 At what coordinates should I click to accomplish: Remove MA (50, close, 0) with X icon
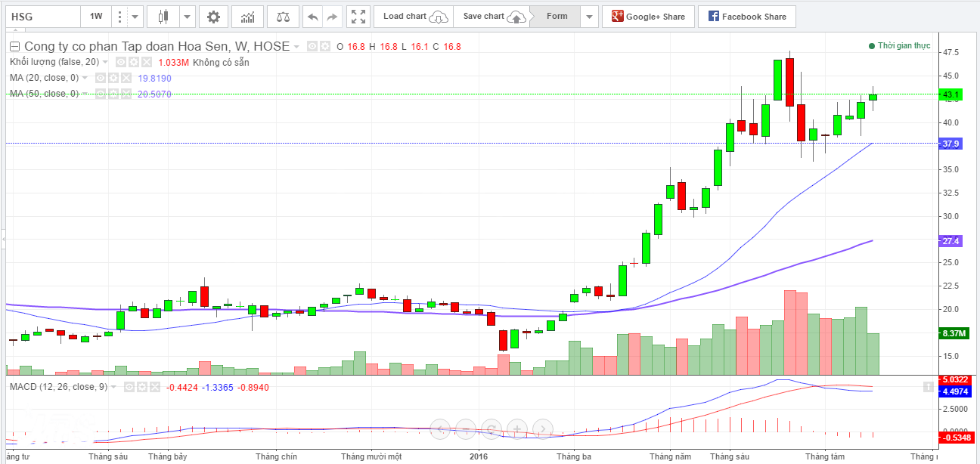(x=126, y=94)
